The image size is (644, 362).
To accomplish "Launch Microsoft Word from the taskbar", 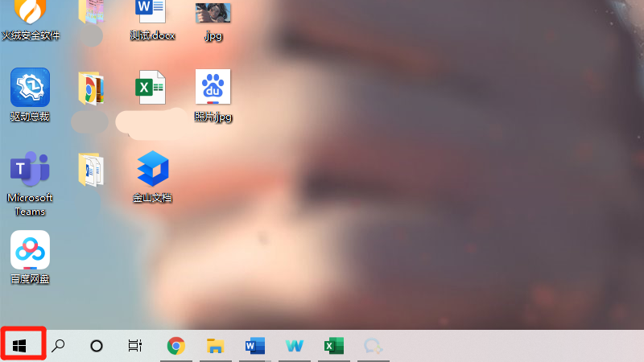I will click(x=254, y=346).
